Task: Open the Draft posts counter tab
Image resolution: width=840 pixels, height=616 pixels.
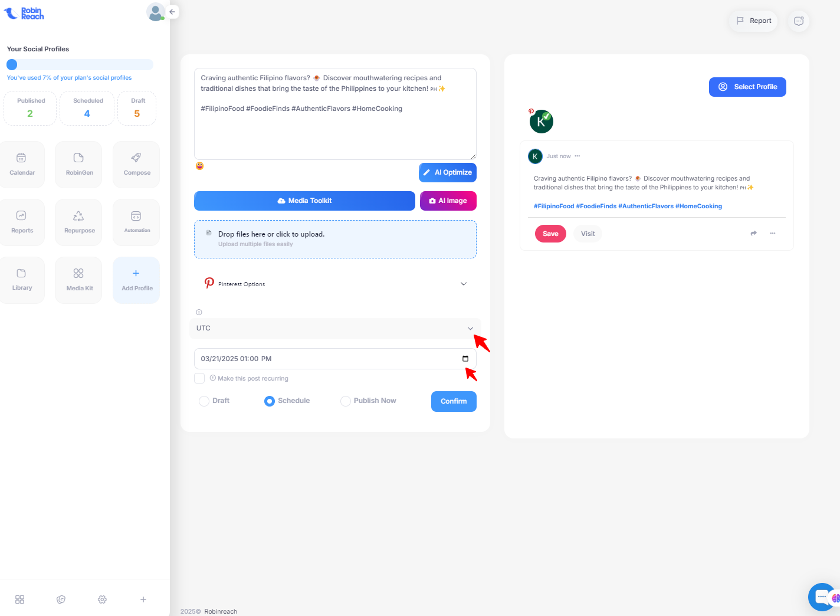Action: (x=137, y=108)
